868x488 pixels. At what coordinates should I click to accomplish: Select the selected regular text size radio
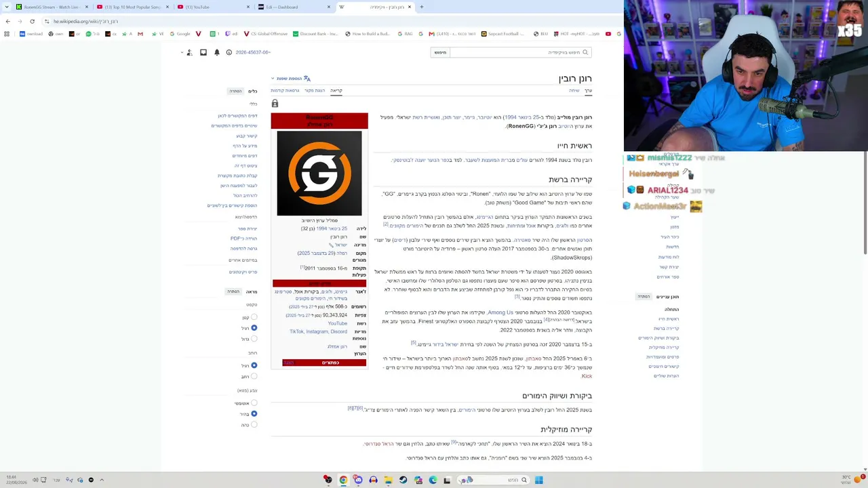click(x=254, y=328)
